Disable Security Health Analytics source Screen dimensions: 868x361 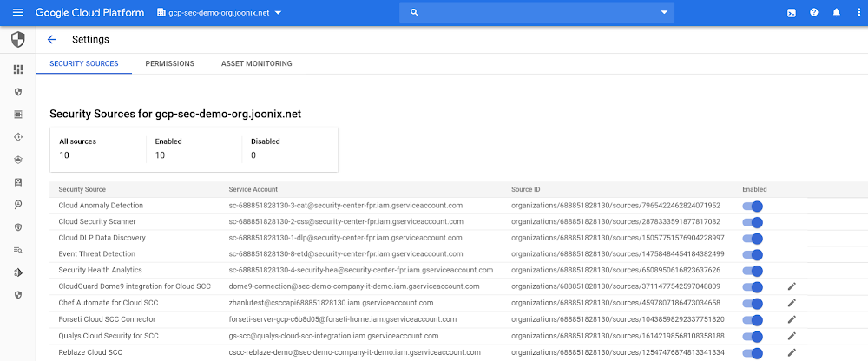point(753,272)
